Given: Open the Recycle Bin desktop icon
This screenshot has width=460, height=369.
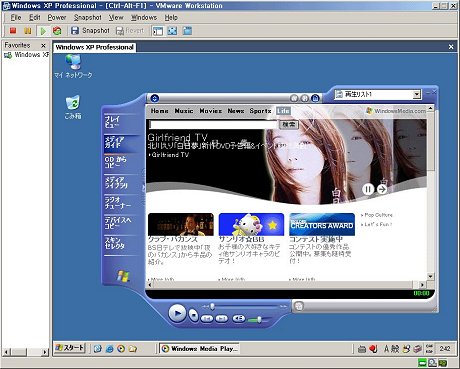Looking at the screenshot, I should pos(73,107).
